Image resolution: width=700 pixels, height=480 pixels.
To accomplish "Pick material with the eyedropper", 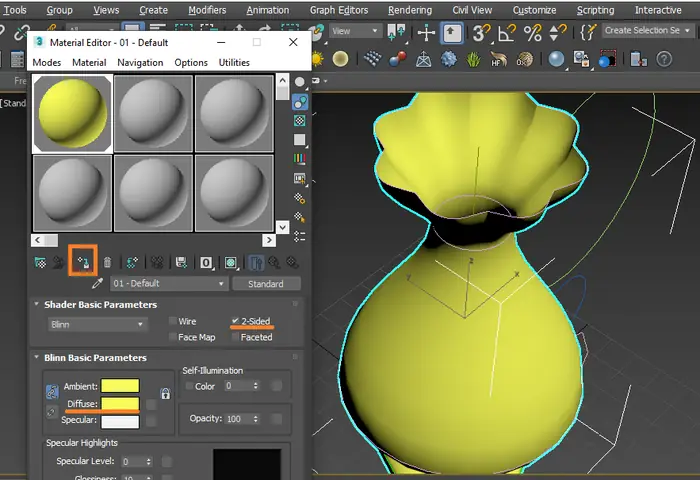I will (97, 283).
